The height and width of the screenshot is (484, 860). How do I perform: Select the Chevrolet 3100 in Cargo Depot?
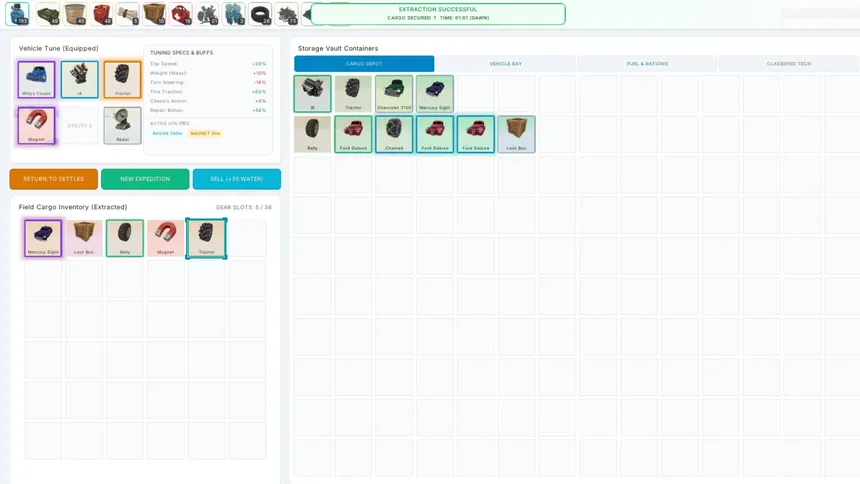(394, 94)
